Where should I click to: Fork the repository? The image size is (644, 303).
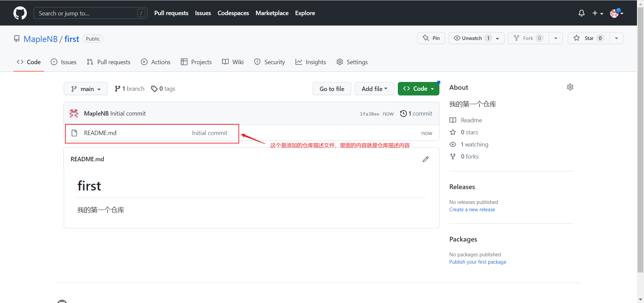click(528, 38)
